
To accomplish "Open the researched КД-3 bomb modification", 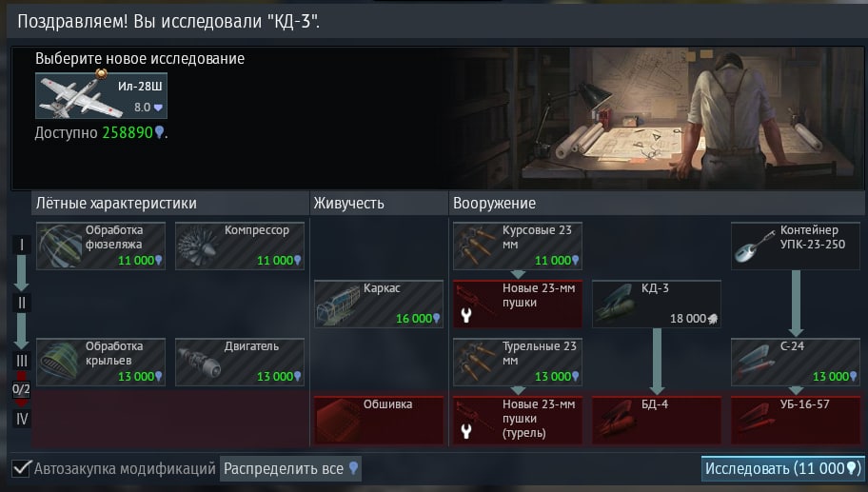I will (x=657, y=304).
